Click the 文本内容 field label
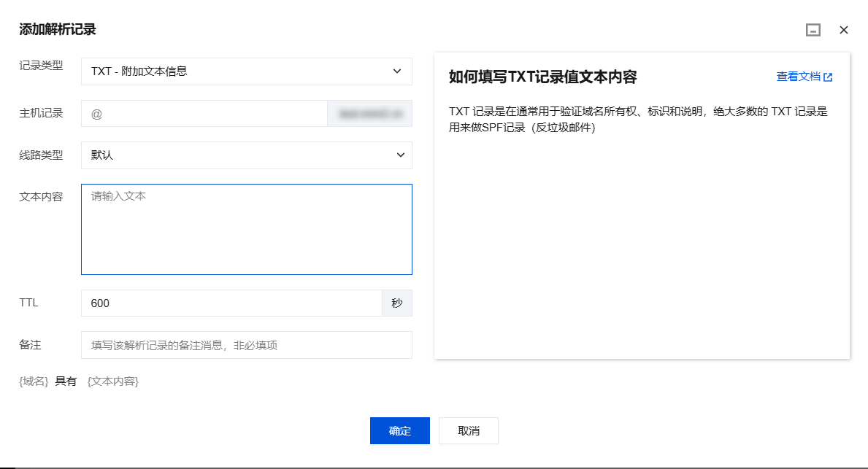This screenshot has height=469, width=868. (41, 197)
